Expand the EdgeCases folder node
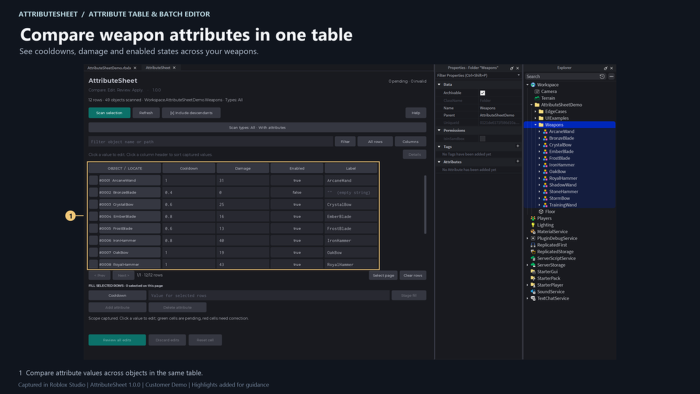 (x=535, y=112)
